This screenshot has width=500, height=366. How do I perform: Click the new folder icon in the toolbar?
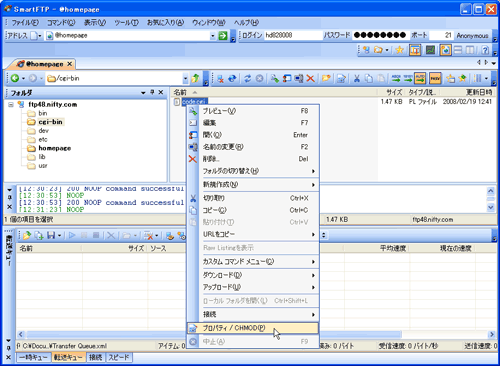326,79
